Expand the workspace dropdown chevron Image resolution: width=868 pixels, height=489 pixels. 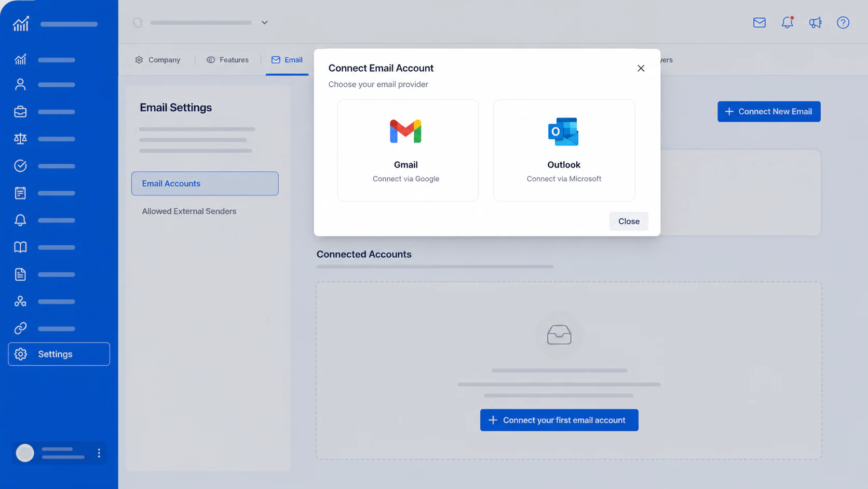coord(265,22)
